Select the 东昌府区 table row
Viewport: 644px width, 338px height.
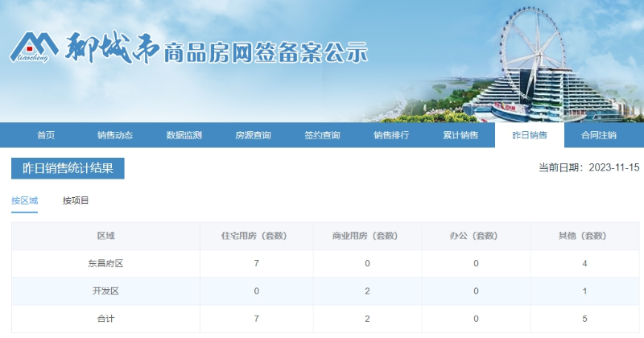click(x=105, y=263)
